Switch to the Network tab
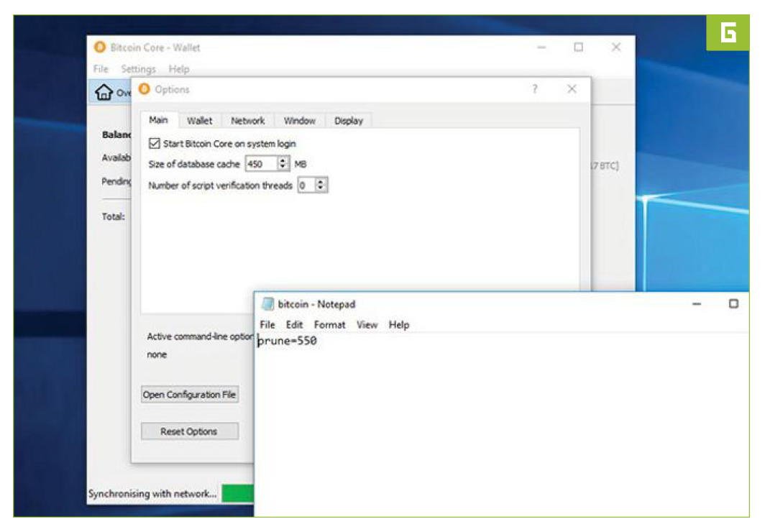 pyautogui.click(x=247, y=120)
